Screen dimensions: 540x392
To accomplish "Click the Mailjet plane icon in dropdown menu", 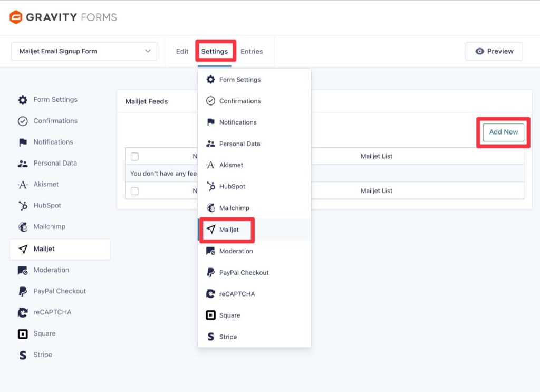I will [x=210, y=230].
